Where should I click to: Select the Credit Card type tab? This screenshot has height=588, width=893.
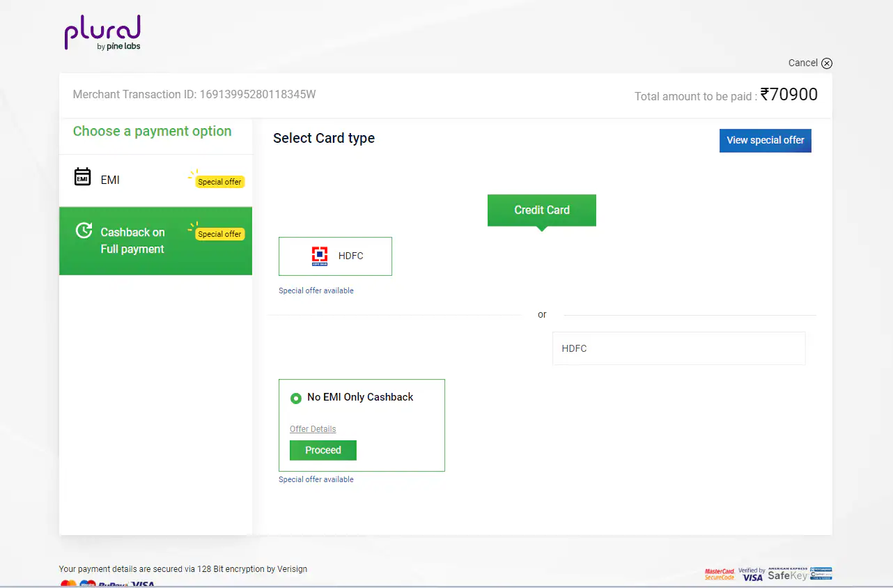click(541, 210)
